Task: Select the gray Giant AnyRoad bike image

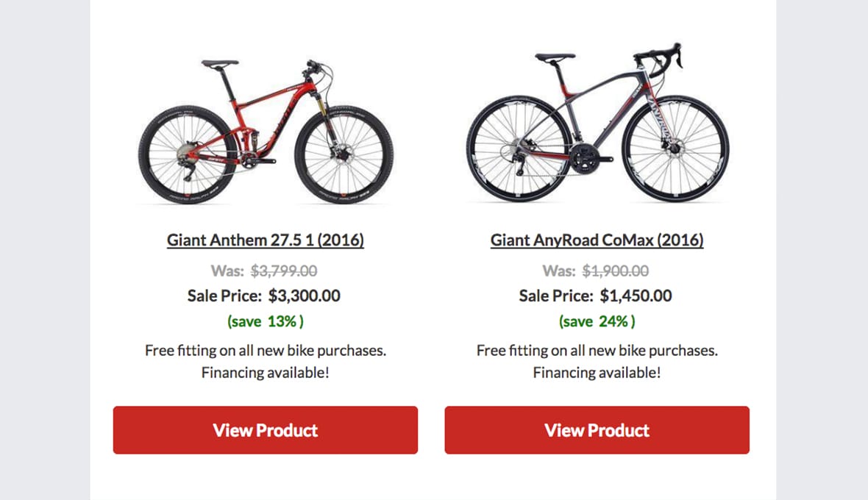Action: click(596, 125)
